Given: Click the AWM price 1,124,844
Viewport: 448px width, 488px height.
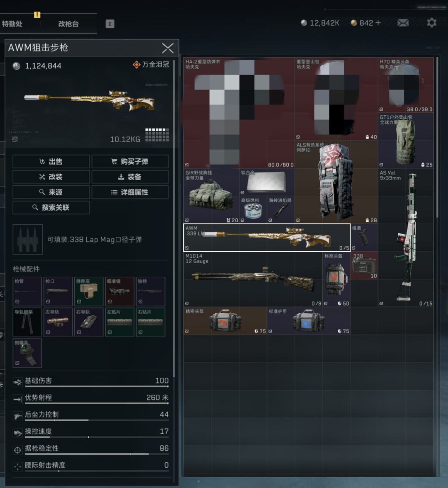Looking at the screenshot, I should pos(43,66).
